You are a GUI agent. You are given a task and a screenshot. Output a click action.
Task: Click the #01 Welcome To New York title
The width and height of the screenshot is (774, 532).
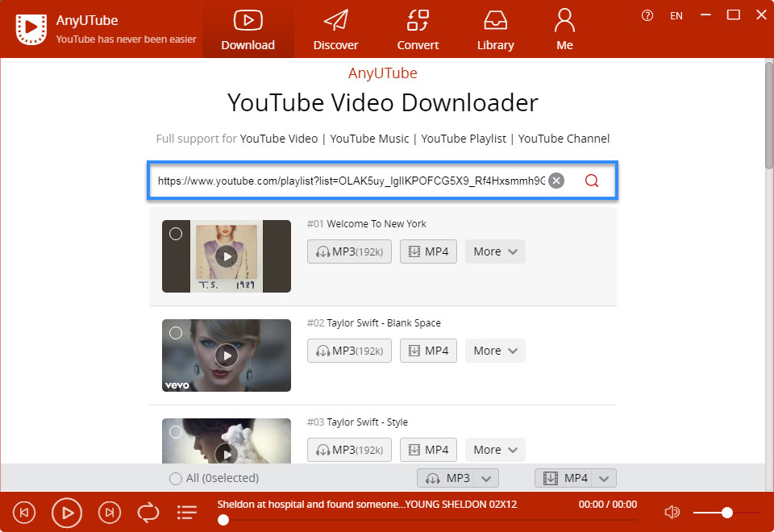tap(366, 223)
